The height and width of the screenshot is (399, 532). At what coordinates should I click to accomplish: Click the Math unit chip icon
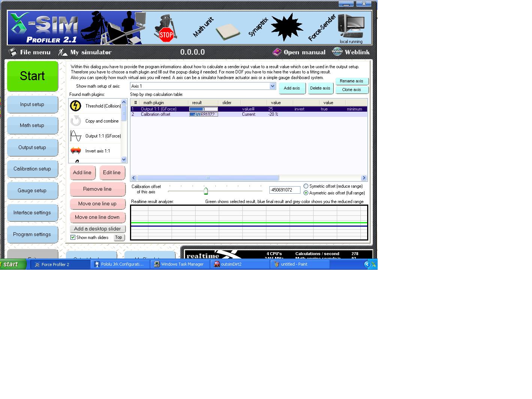click(227, 32)
